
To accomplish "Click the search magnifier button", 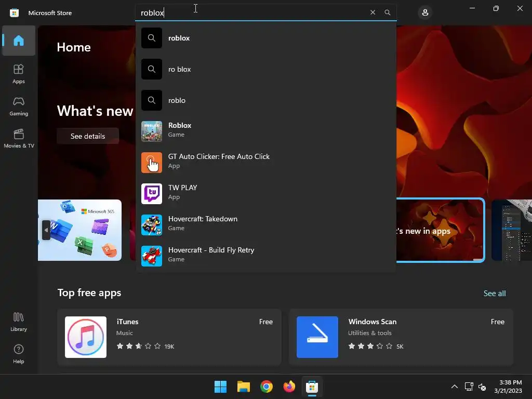I will tap(388, 12).
